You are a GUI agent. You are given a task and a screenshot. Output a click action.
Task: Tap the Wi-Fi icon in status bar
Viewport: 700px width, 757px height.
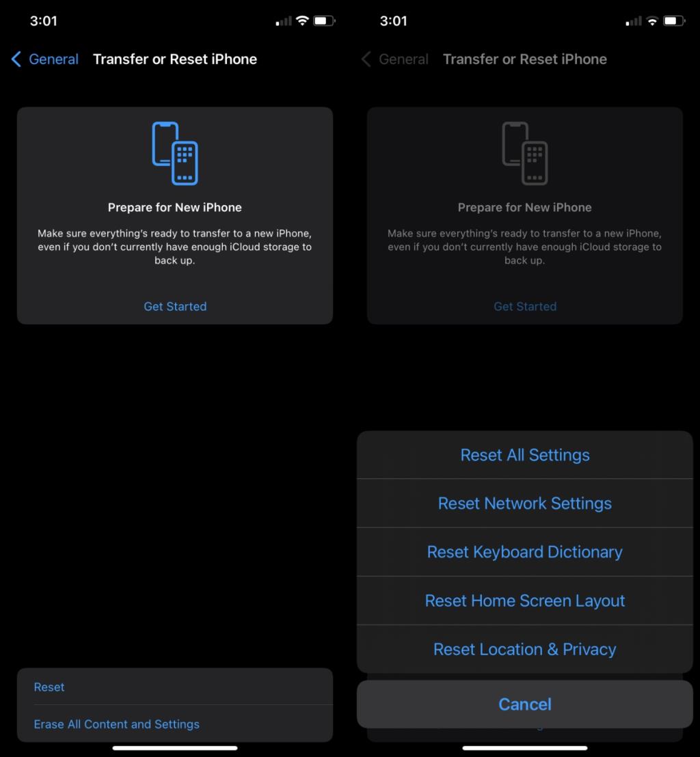303,20
